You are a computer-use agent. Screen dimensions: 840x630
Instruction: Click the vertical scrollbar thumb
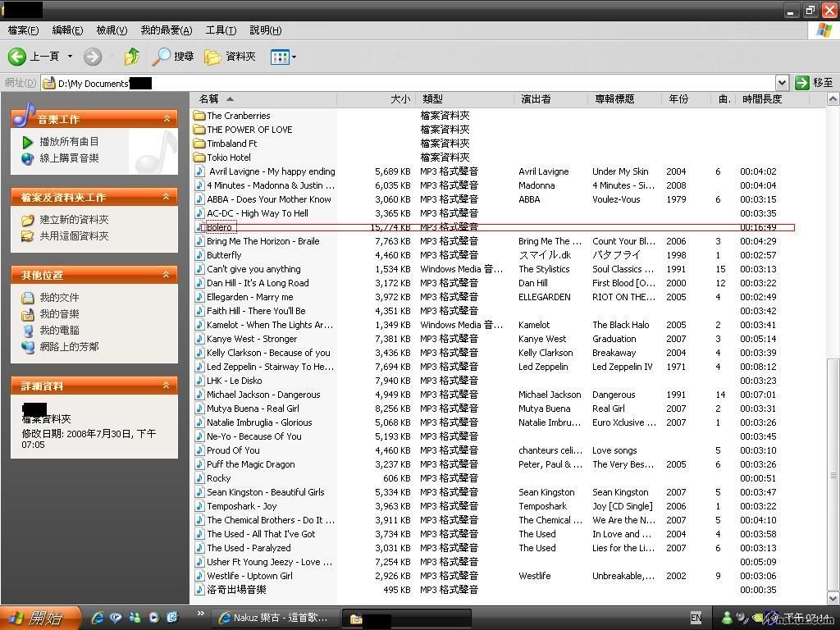833,474
